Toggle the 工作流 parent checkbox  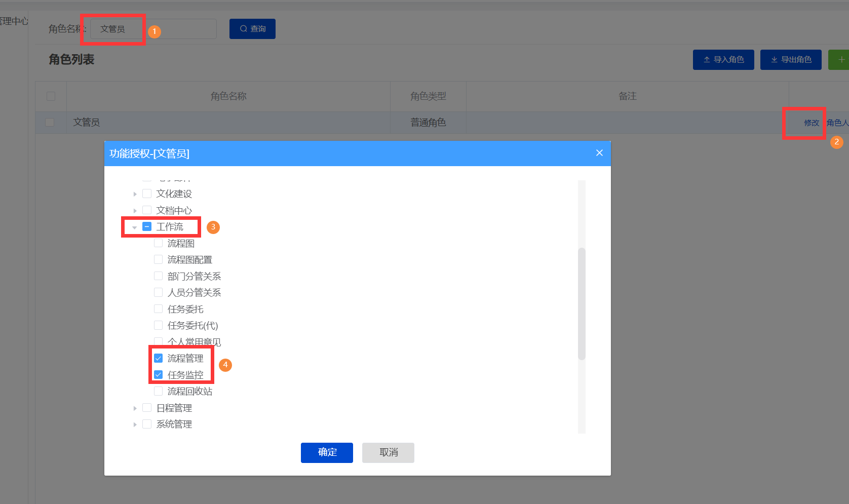coord(147,226)
